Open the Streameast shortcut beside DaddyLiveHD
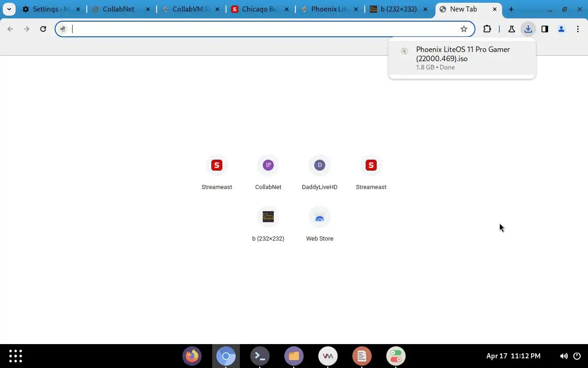This screenshot has width=588, height=368. 371,172
